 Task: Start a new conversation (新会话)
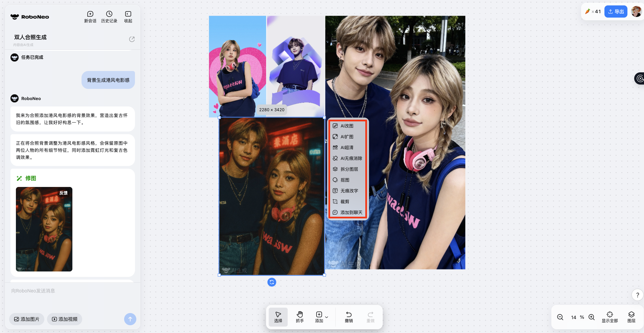[x=90, y=17]
